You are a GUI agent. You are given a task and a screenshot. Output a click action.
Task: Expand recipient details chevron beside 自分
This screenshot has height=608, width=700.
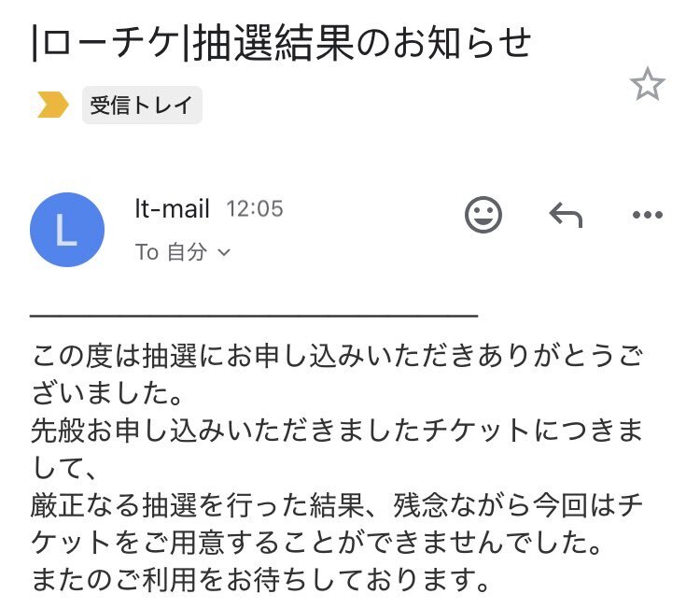224,253
